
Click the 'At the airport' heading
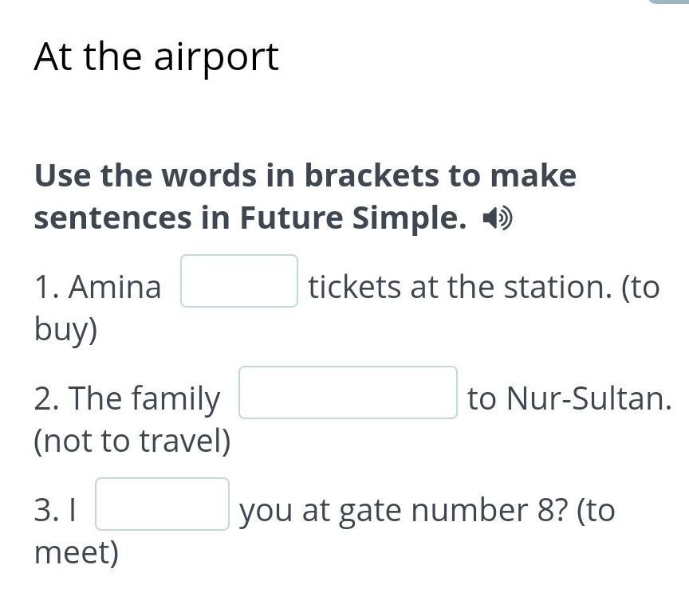click(x=156, y=57)
